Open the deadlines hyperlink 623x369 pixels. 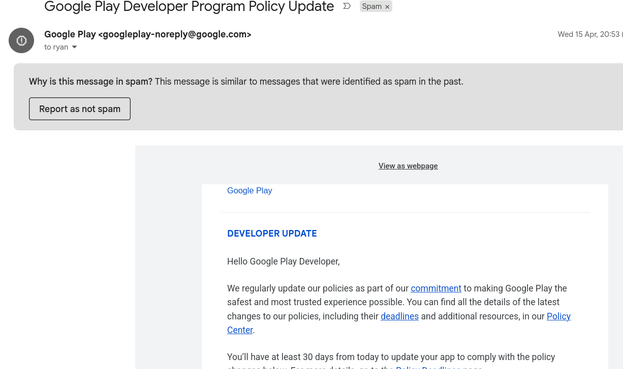tap(399, 316)
